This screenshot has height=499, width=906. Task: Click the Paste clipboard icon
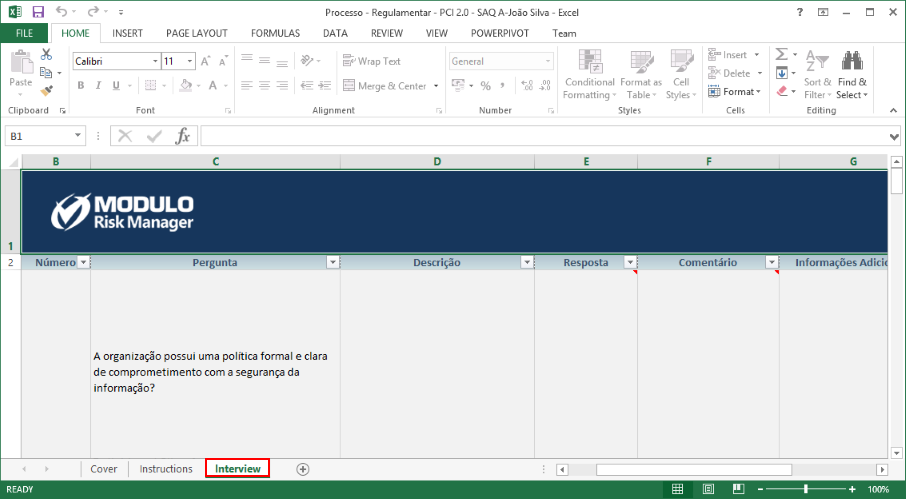21,62
